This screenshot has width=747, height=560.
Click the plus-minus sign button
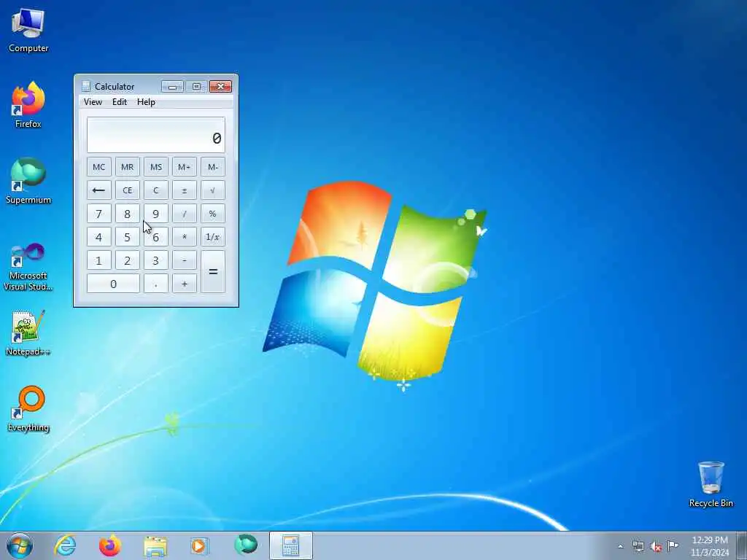coord(185,190)
